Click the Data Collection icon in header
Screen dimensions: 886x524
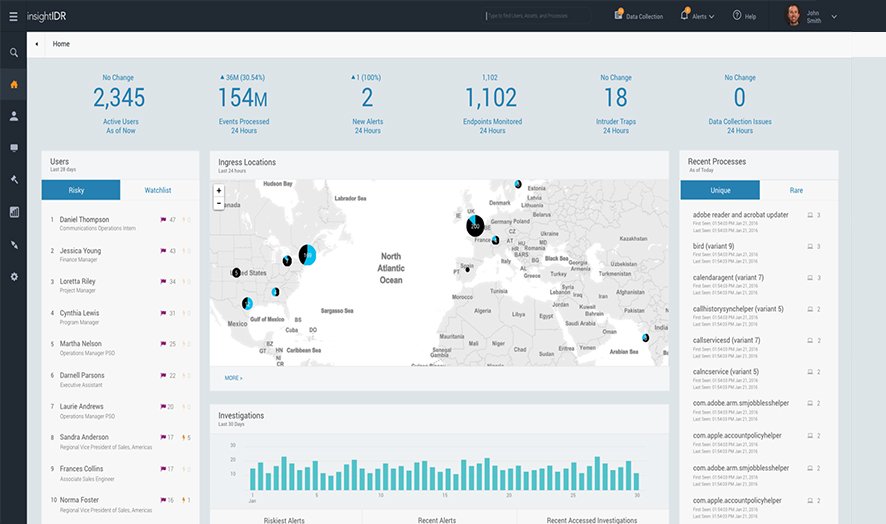620,16
